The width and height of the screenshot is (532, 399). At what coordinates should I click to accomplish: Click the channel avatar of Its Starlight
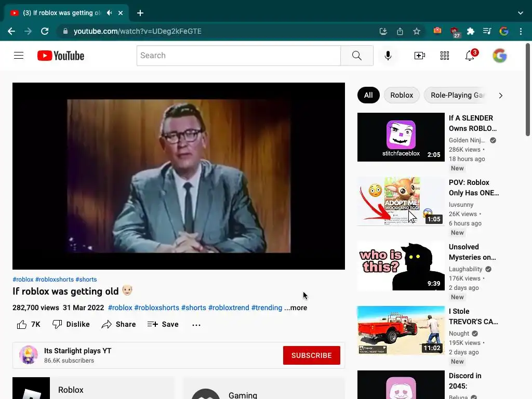click(x=29, y=355)
